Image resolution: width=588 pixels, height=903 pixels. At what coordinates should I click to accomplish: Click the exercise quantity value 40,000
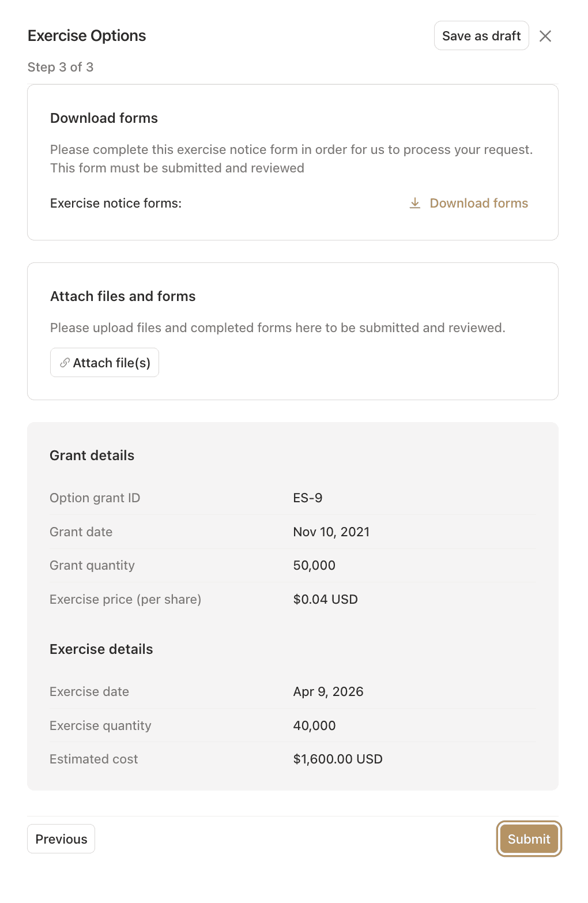pyautogui.click(x=315, y=725)
